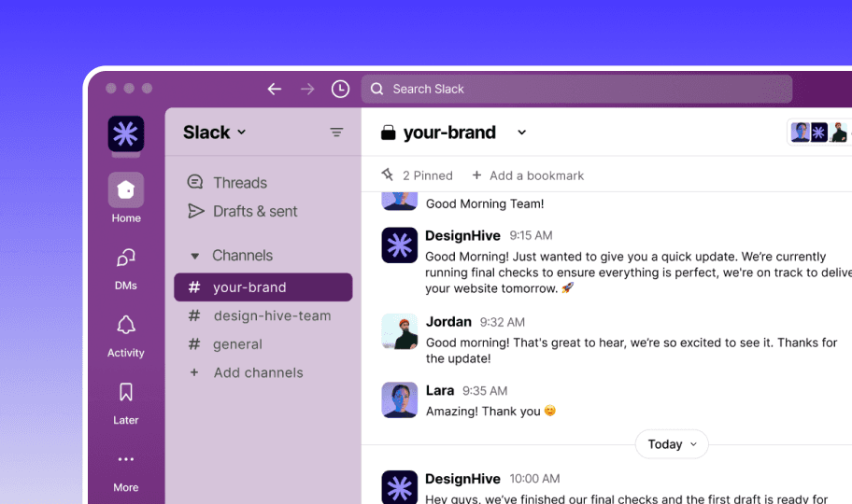
Task: Click the 9:35 AM timestamp
Action: (x=485, y=391)
